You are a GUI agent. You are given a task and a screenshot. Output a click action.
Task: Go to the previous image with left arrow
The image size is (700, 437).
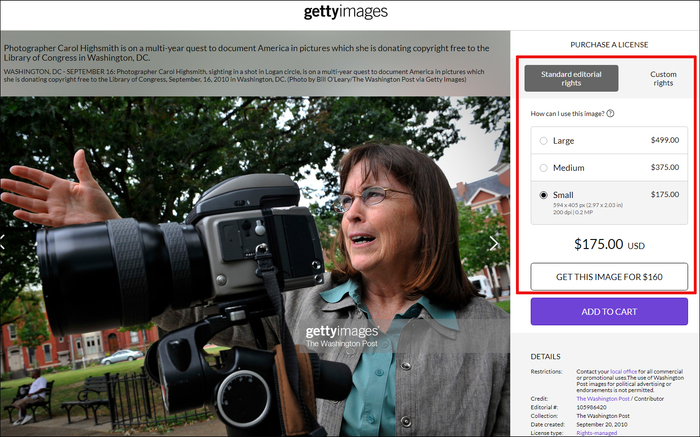[2, 241]
